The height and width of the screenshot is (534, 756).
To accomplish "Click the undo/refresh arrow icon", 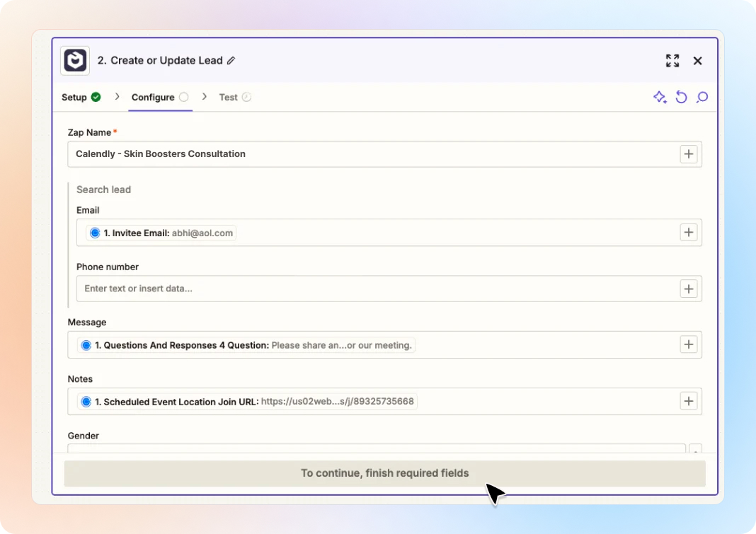I will 681,97.
